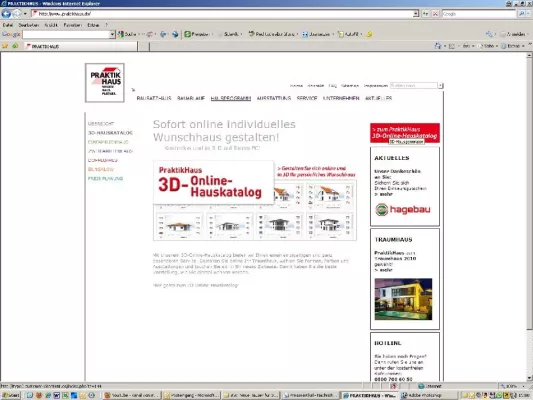
Task: Click the search magnifier button in top-right
Action: pos(521,14)
